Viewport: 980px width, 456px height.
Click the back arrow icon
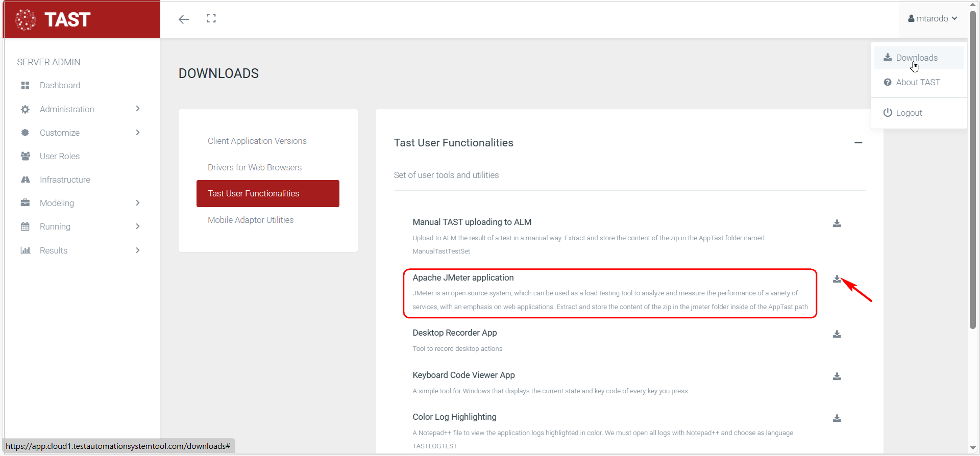[184, 19]
